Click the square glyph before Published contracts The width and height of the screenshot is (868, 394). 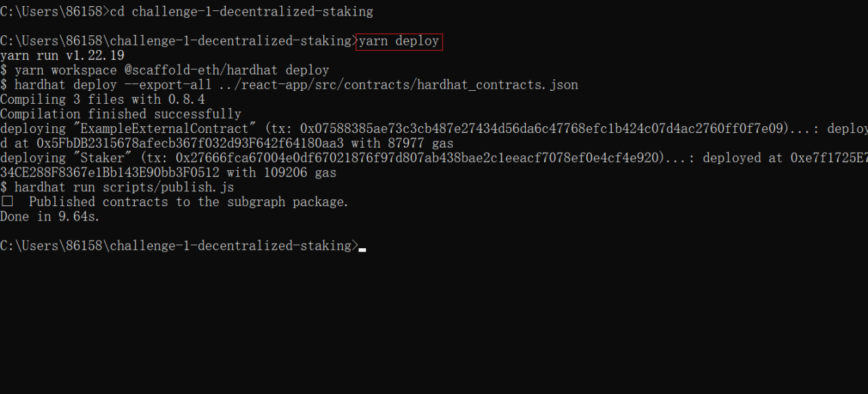tap(7, 202)
